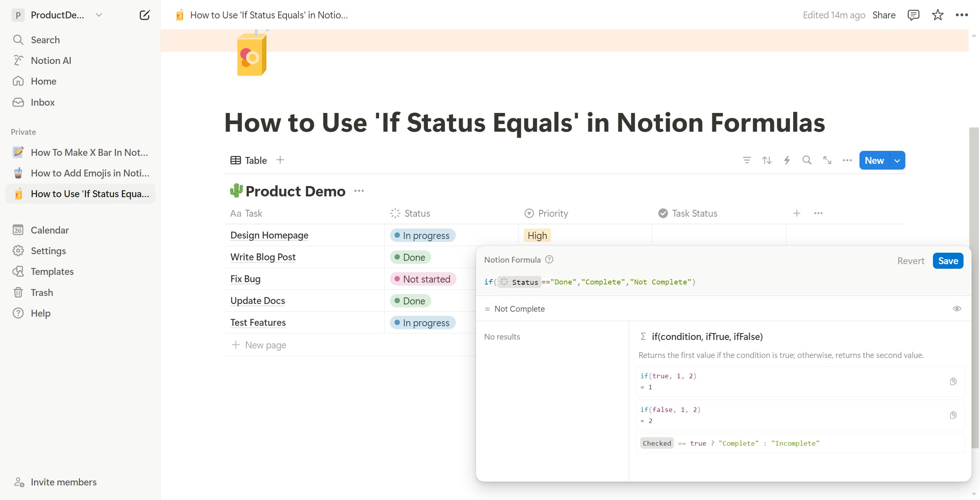The height and width of the screenshot is (500, 980).
Task: Click inside the formula editor field
Action: (x=723, y=282)
